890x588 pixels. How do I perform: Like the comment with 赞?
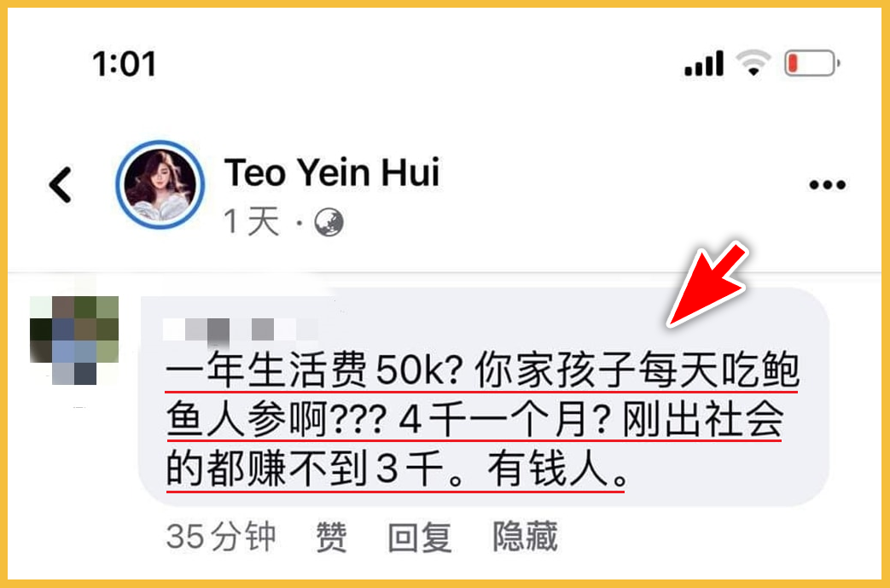[x=331, y=536]
